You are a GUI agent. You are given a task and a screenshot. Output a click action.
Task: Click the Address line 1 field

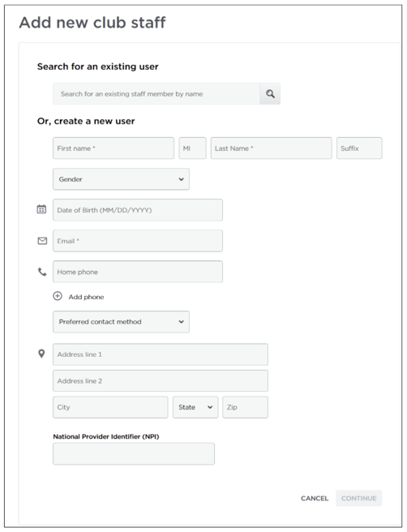point(161,354)
